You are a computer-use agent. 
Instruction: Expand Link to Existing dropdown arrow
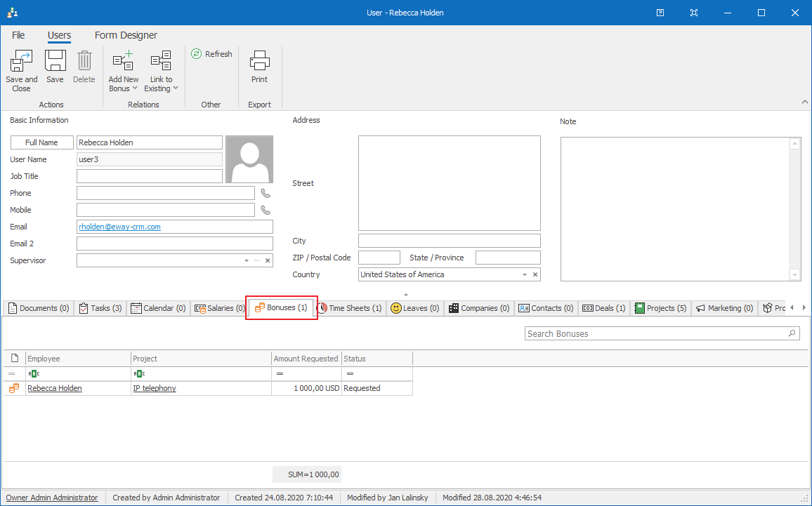point(176,88)
